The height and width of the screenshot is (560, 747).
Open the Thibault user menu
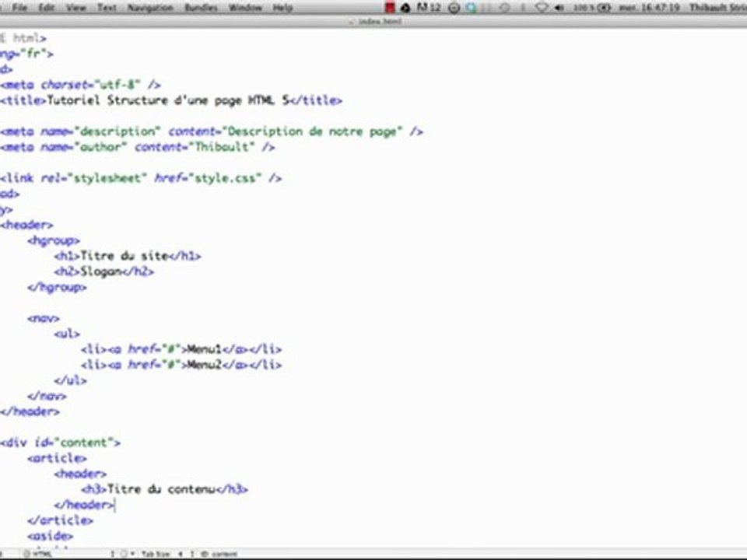click(x=718, y=8)
